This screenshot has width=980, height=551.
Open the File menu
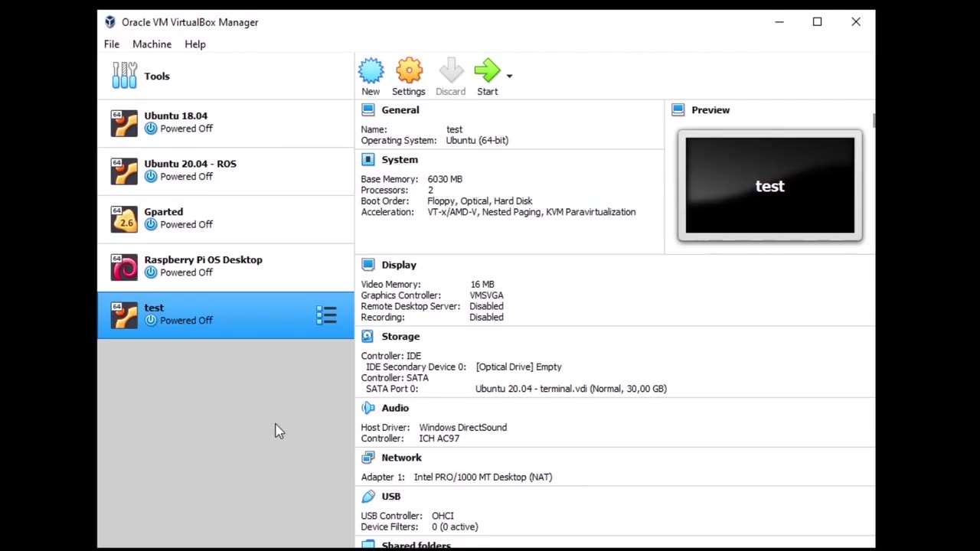[x=112, y=44]
